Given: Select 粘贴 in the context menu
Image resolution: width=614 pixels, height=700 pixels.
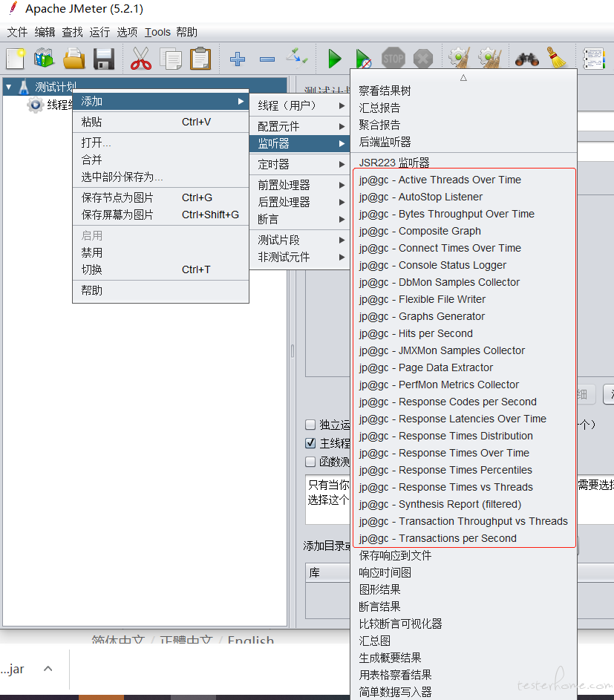Looking at the screenshot, I should (161, 122).
